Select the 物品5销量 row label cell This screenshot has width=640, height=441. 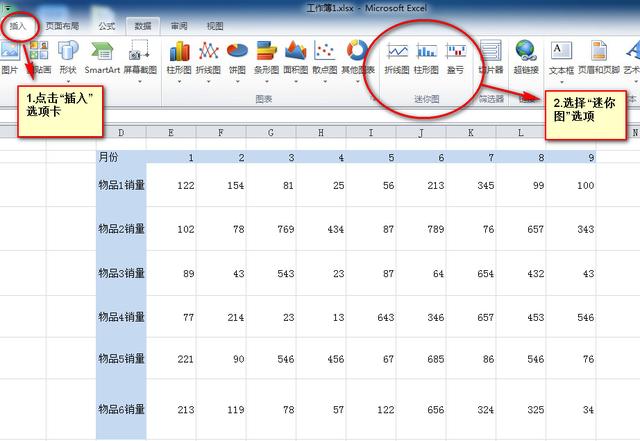coord(121,359)
